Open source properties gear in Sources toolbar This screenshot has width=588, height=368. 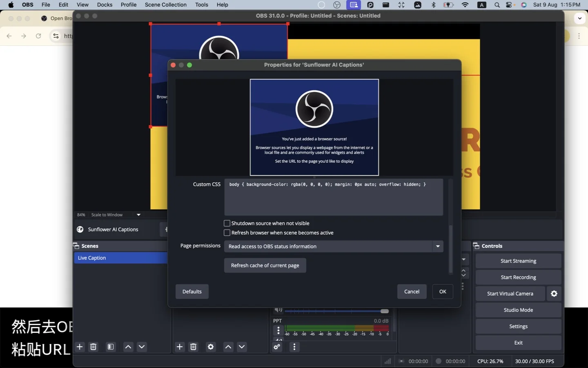point(211,347)
